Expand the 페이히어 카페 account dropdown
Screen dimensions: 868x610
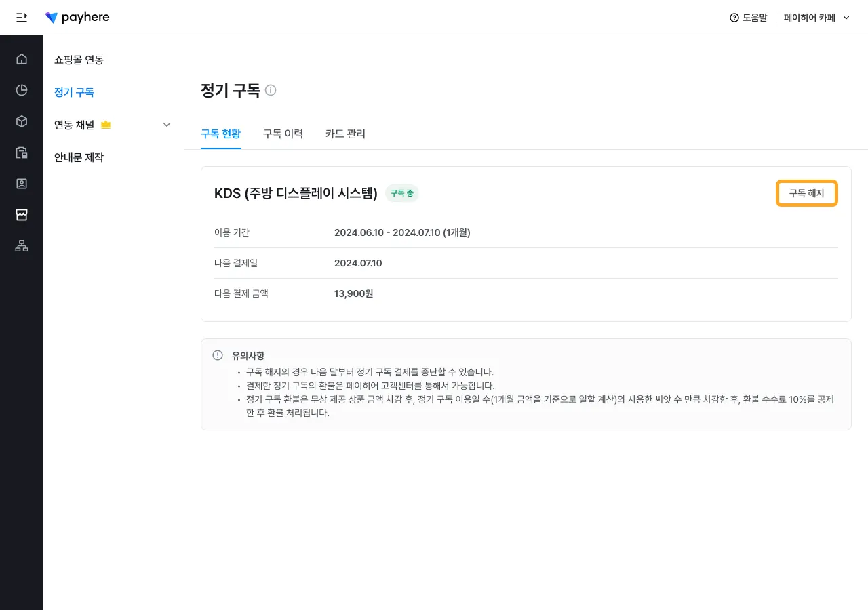[x=816, y=18]
